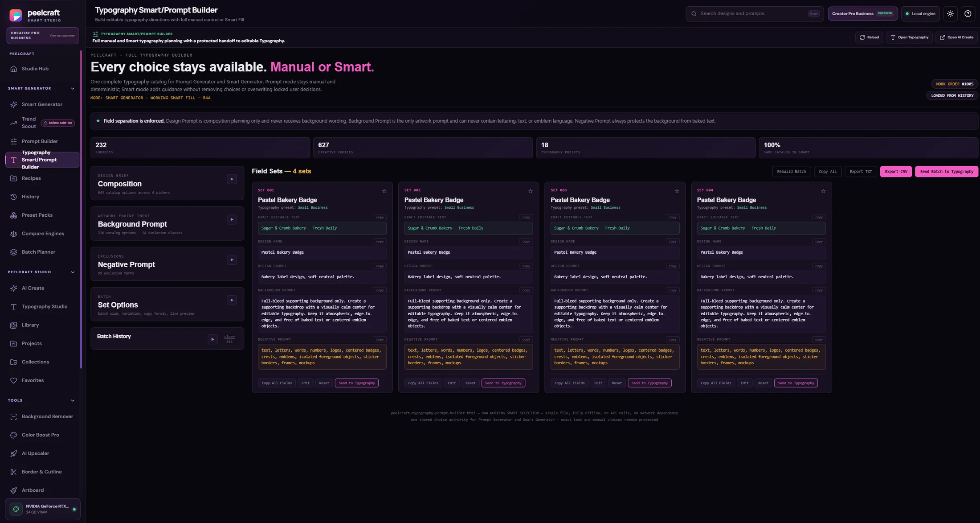
Task: Open Preset Packs icon
Action: (x=14, y=215)
